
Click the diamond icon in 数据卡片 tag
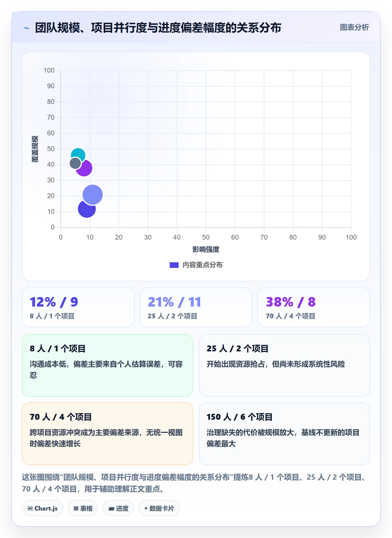[146, 508]
